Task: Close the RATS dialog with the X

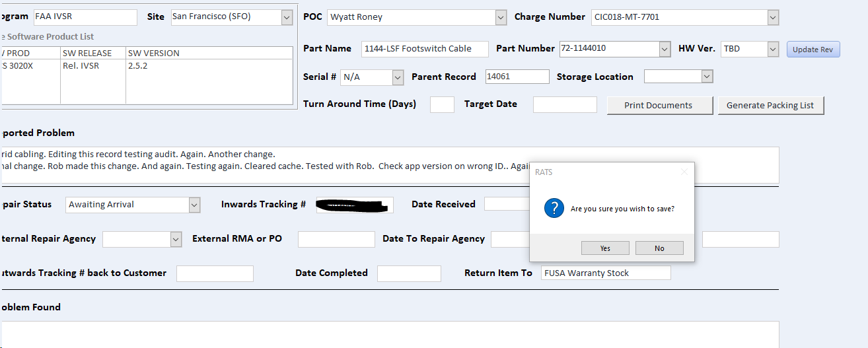Action: [684, 172]
